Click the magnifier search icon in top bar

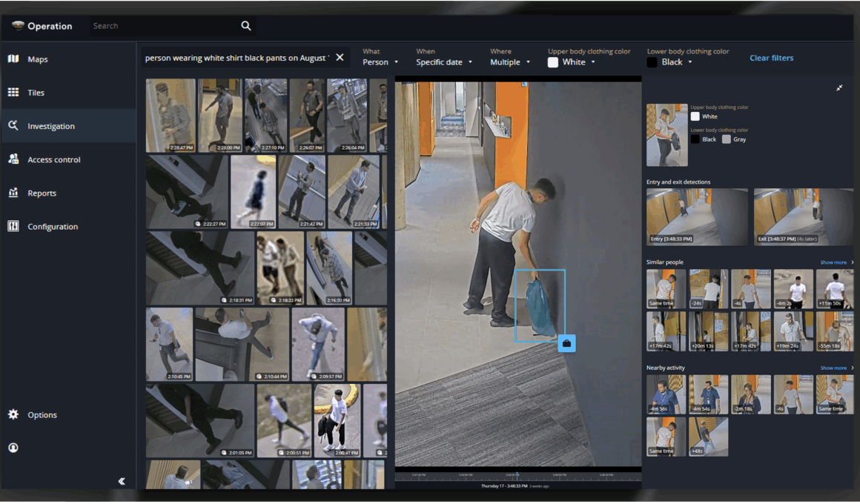point(245,26)
